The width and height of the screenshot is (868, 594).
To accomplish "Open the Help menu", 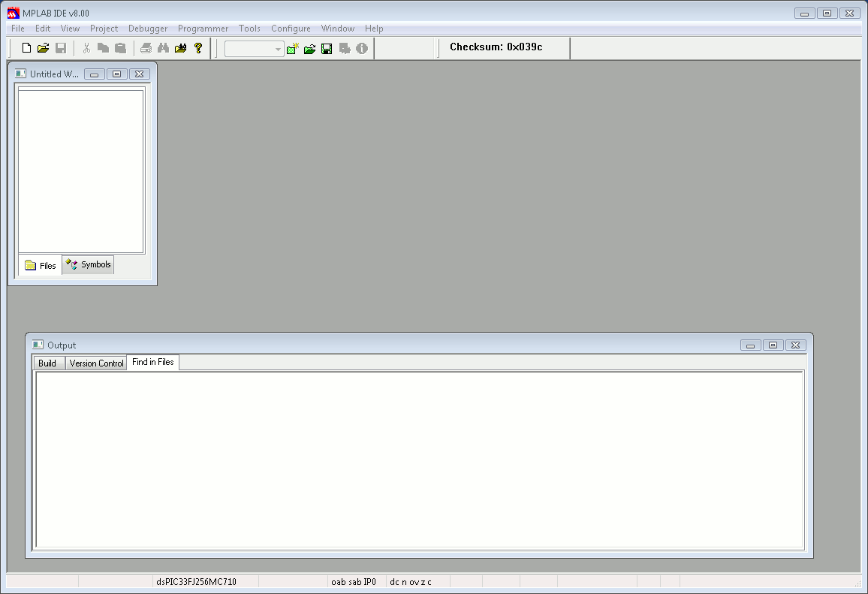I will click(x=374, y=29).
